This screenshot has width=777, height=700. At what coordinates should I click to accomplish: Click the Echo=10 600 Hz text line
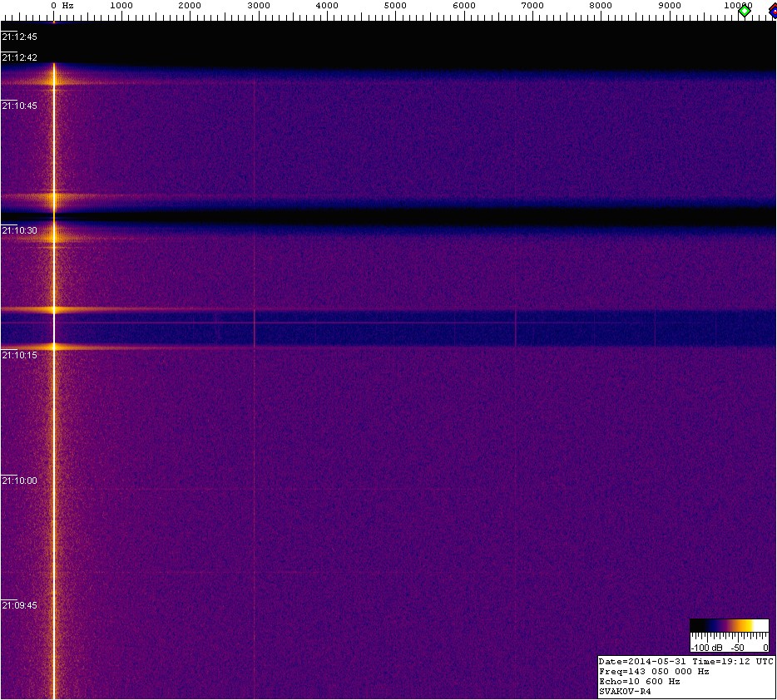(640, 681)
